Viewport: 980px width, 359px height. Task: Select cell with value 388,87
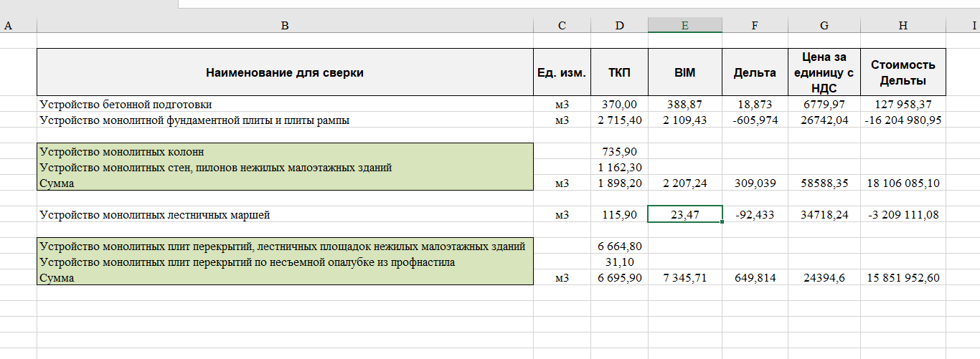(x=684, y=105)
